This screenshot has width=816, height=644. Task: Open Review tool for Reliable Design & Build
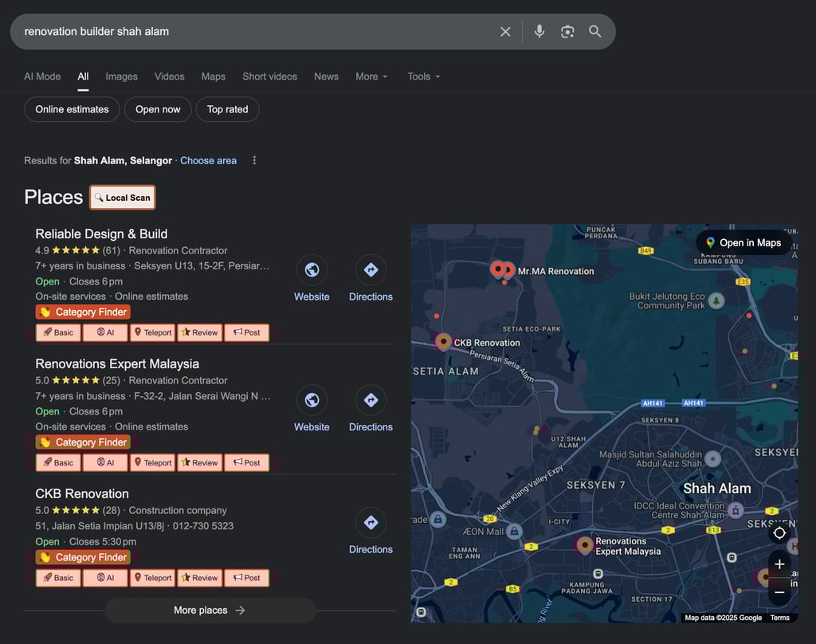coord(200,332)
